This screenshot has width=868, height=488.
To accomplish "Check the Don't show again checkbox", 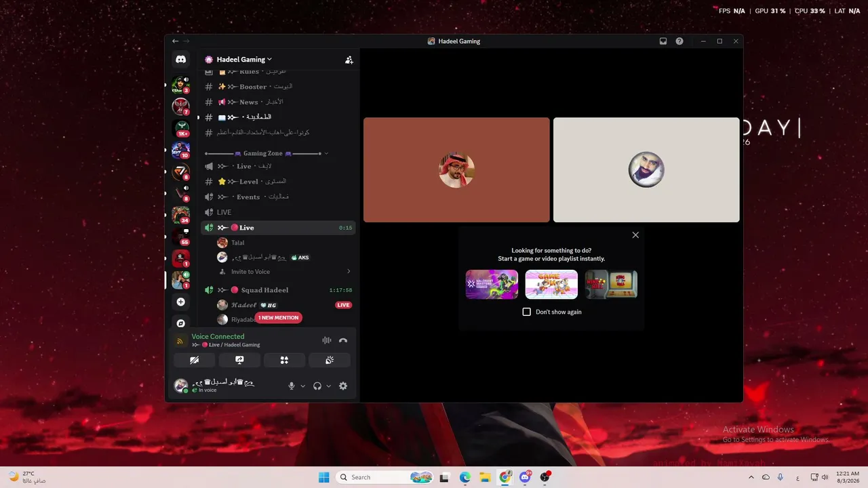I will click(x=527, y=312).
